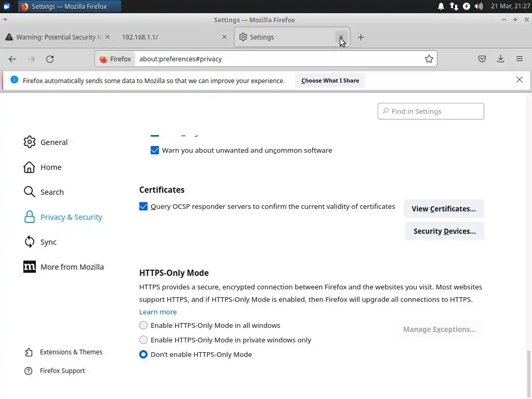This screenshot has width=532, height=399.
Task: Open a new tab with the plus icon
Action: pyautogui.click(x=361, y=37)
